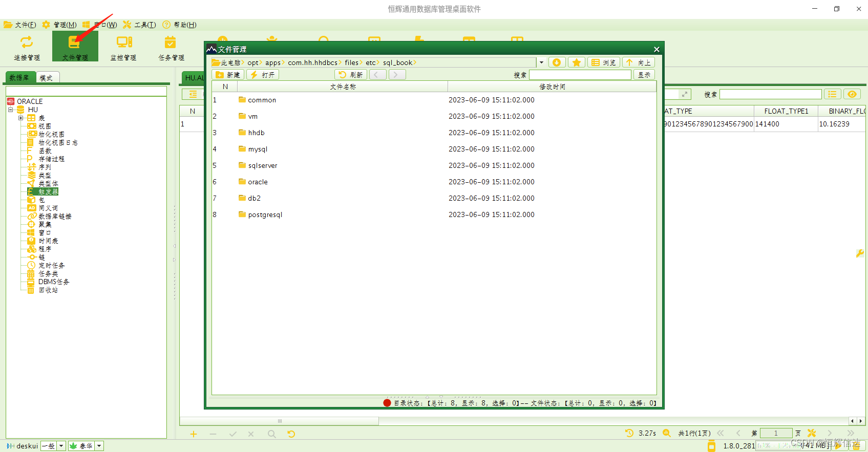This screenshot has width=868, height=452.
Task: Open 连接管理 (Connection management) toolbar icon
Action: pyautogui.click(x=27, y=47)
